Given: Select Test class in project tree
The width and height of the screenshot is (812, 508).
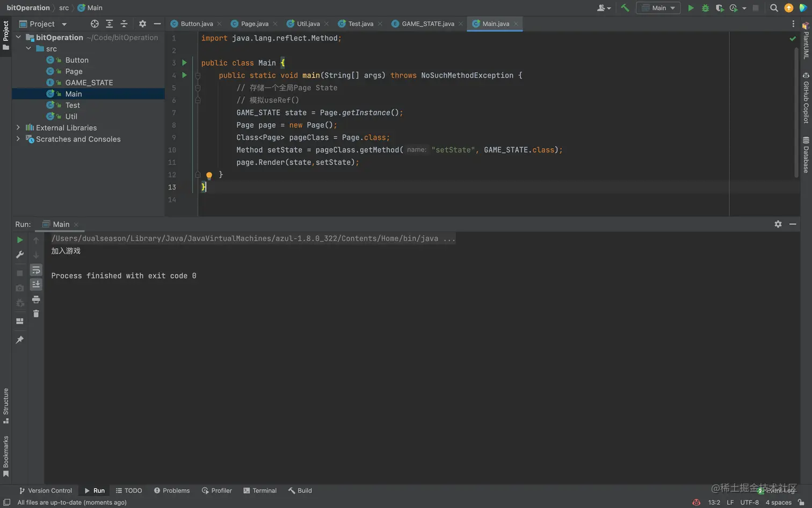Looking at the screenshot, I should tap(73, 105).
